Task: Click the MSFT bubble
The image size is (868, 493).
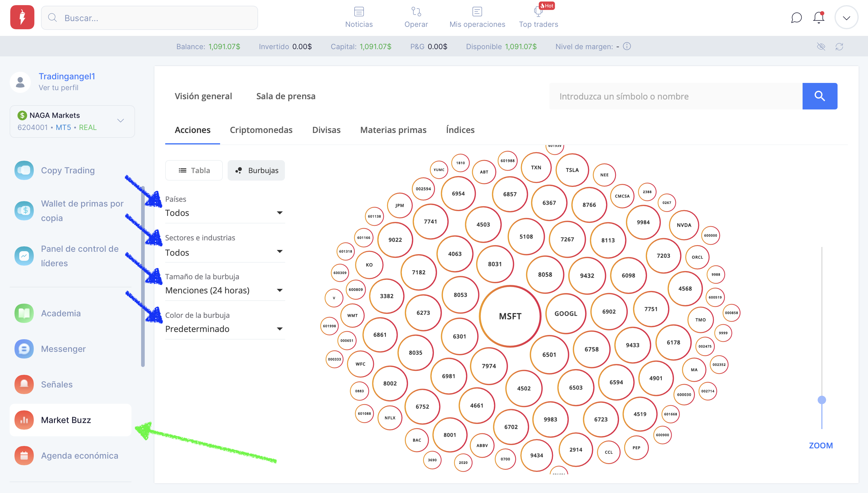Action: (x=510, y=316)
